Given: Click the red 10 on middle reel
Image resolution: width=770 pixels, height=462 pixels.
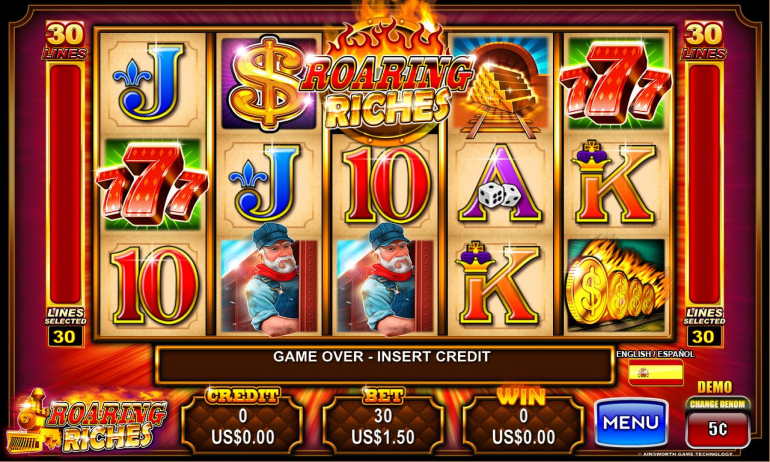Looking at the screenshot, I should point(388,186).
